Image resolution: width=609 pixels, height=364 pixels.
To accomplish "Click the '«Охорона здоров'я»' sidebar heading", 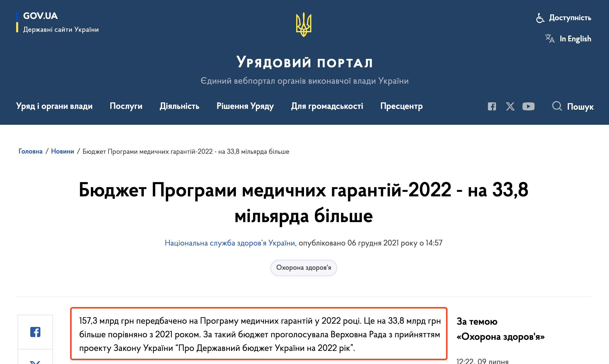I will 501,337.
